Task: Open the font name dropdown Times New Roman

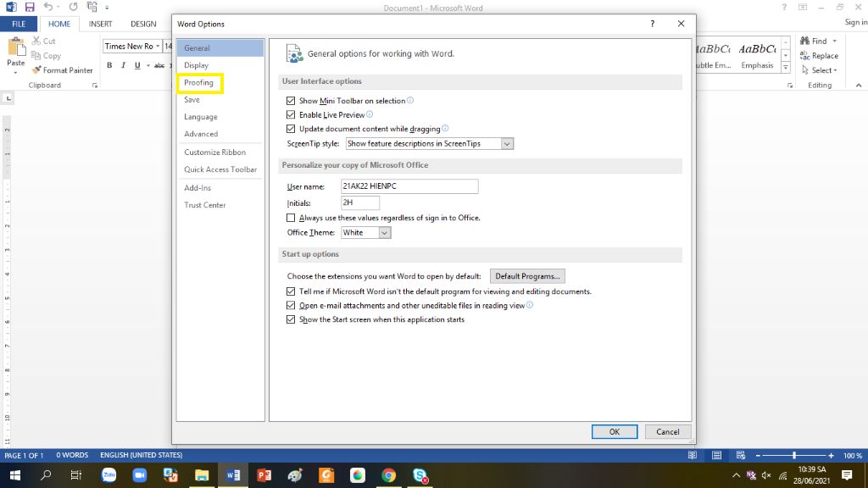Action: pyautogui.click(x=158, y=46)
